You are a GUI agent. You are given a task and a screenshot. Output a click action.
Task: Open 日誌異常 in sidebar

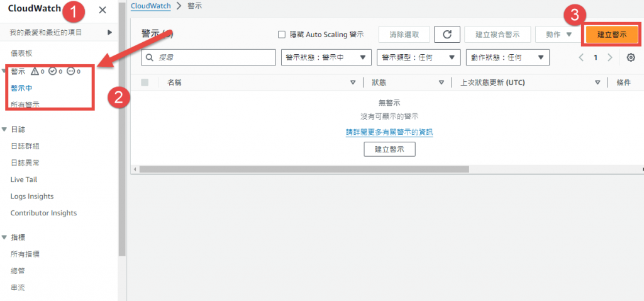click(25, 163)
